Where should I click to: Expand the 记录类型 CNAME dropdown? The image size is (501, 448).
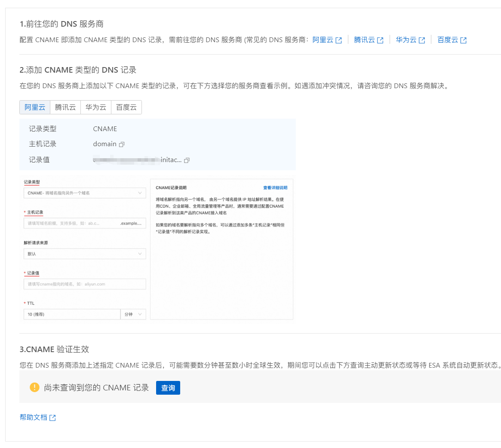(x=85, y=193)
